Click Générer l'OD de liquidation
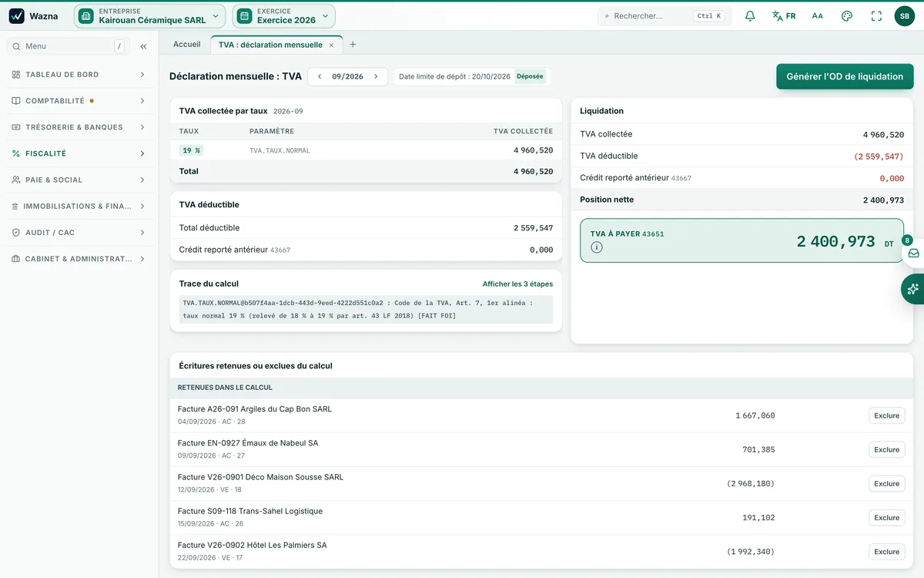This screenshot has height=578, width=924. [845, 76]
